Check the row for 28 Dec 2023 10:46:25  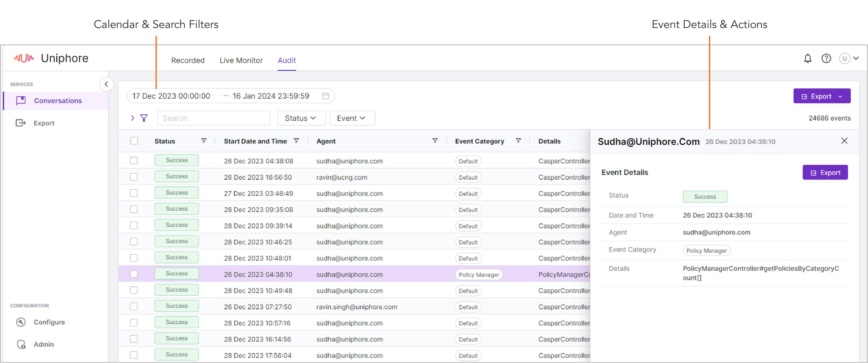pyautogui.click(x=134, y=242)
